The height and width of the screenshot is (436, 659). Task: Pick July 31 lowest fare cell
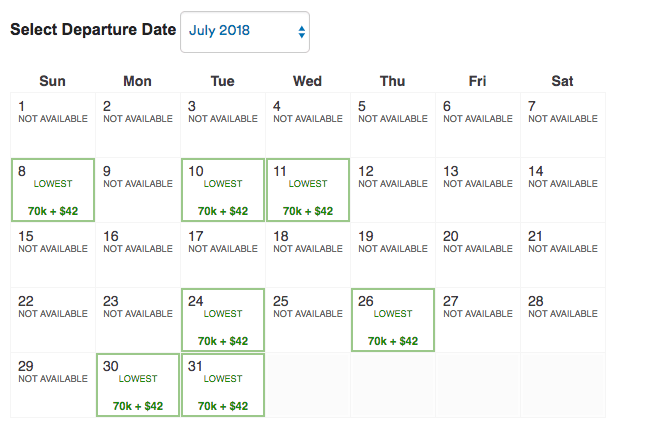coord(223,385)
